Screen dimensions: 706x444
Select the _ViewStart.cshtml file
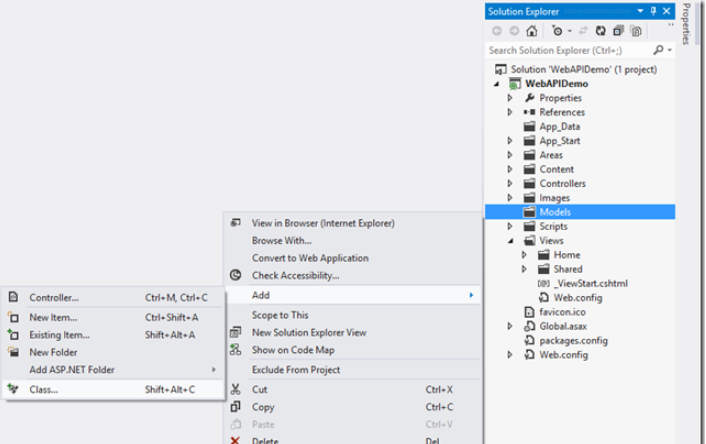[591, 284]
